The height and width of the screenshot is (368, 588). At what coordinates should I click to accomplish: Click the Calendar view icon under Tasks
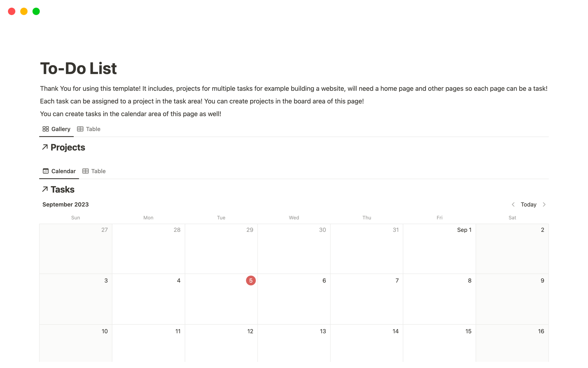(45, 171)
